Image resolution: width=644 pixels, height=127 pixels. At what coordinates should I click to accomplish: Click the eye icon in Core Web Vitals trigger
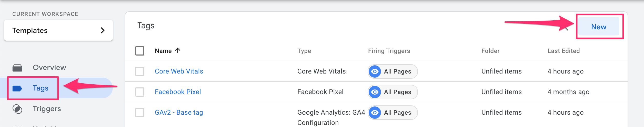coord(375,71)
